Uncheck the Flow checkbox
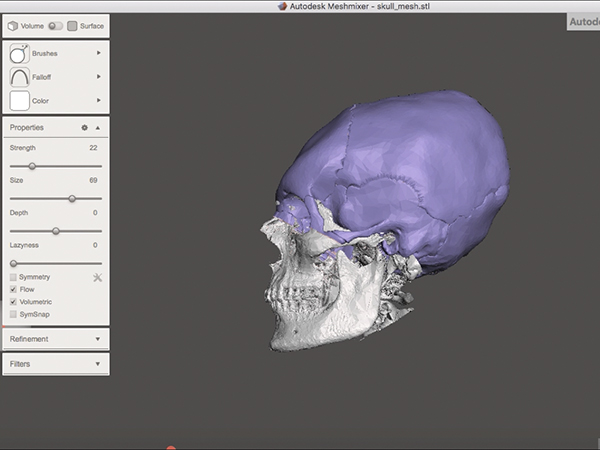Viewport: 600px width, 450px height. click(13, 289)
